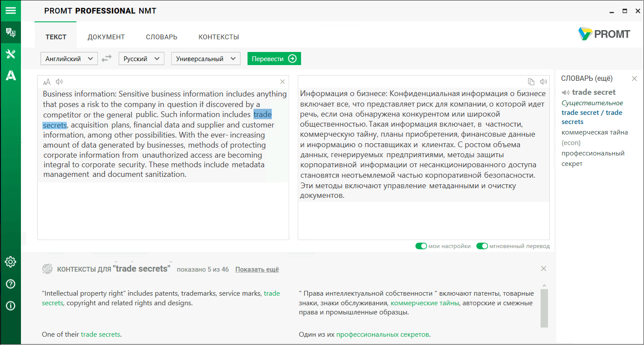644x345 pixels.
Task: Expand the 'Английский' source language dropdown
Action: point(69,59)
